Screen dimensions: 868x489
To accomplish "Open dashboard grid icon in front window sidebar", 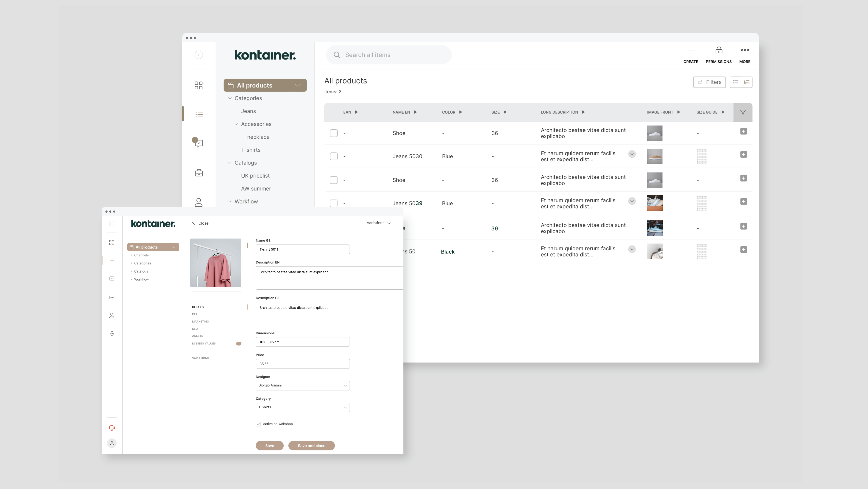I will [x=112, y=242].
